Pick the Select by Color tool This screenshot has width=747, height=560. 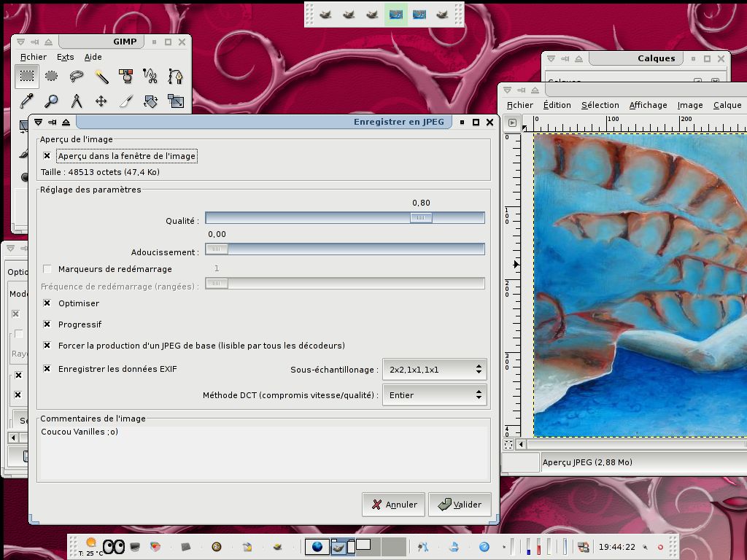pos(125,76)
